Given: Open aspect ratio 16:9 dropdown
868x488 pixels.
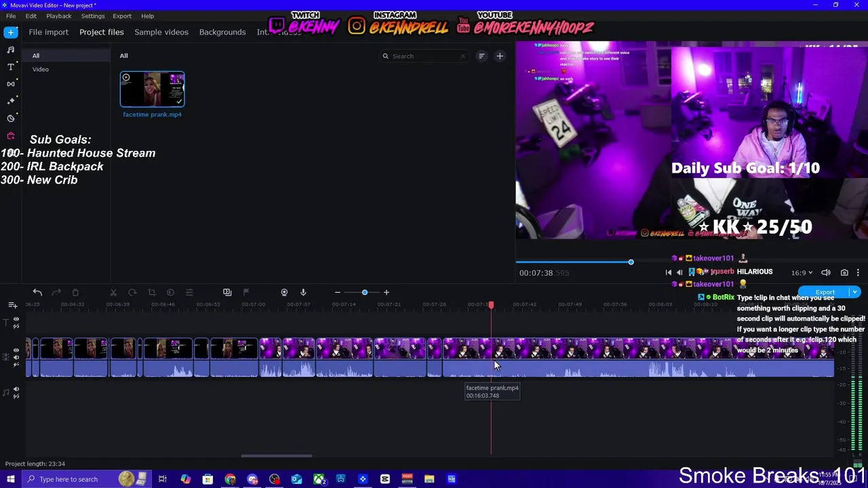Looking at the screenshot, I should [802, 272].
